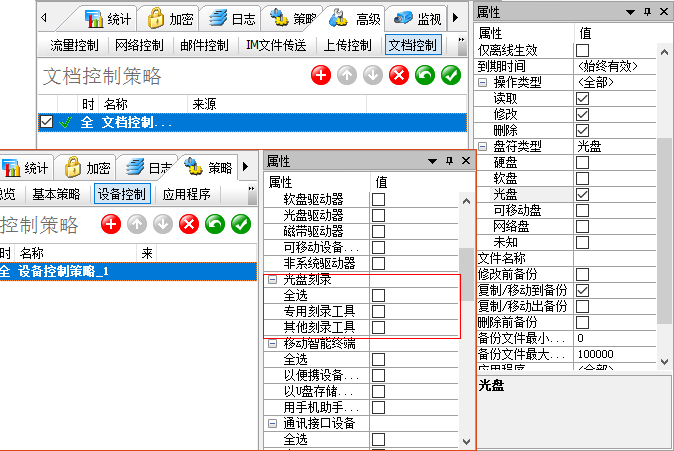Apply green check in 文档控制策略 toolbar
This screenshot has height=451, width=674.
point(451,76)
